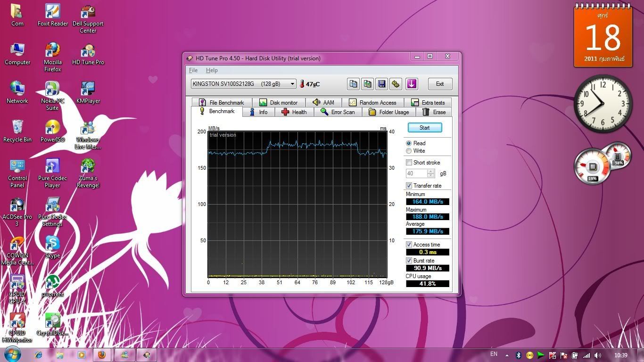Select the HD Tune Pro desktop shortcut
This screenshot has height=362, width=644.
tap(88, 54)
